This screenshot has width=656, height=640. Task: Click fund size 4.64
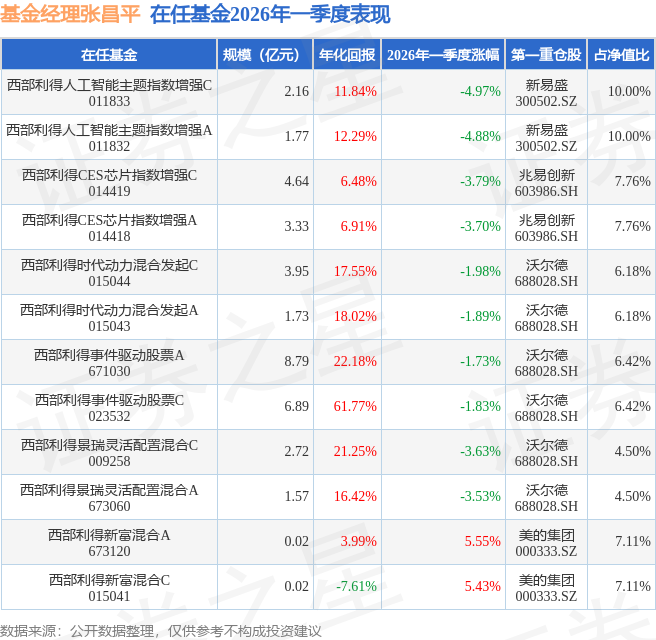click(x=297, y=181)
